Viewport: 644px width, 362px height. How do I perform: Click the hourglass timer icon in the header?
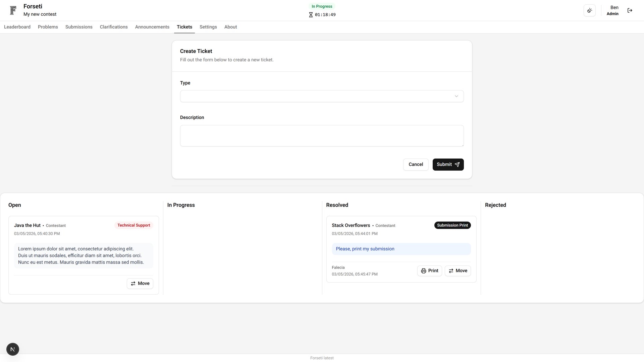click(x=310, y=15)
